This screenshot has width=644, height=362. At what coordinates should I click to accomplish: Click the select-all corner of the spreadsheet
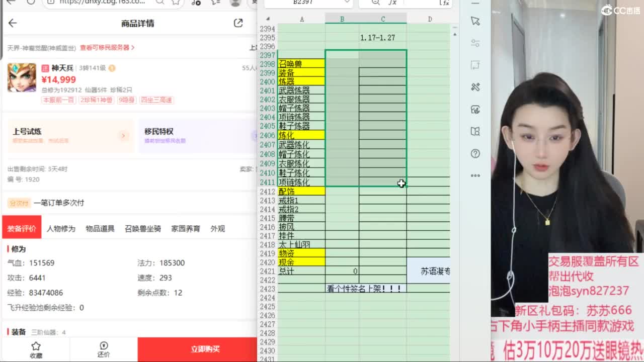pyautogui.click(x=268, y=19)
